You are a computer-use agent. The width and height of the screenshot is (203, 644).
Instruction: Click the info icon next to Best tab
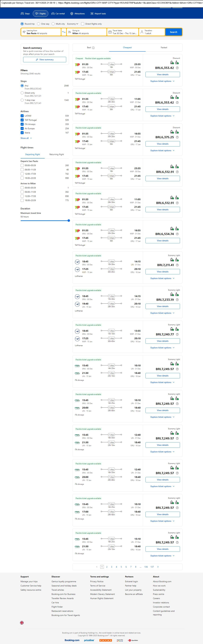tap(93, 48)
